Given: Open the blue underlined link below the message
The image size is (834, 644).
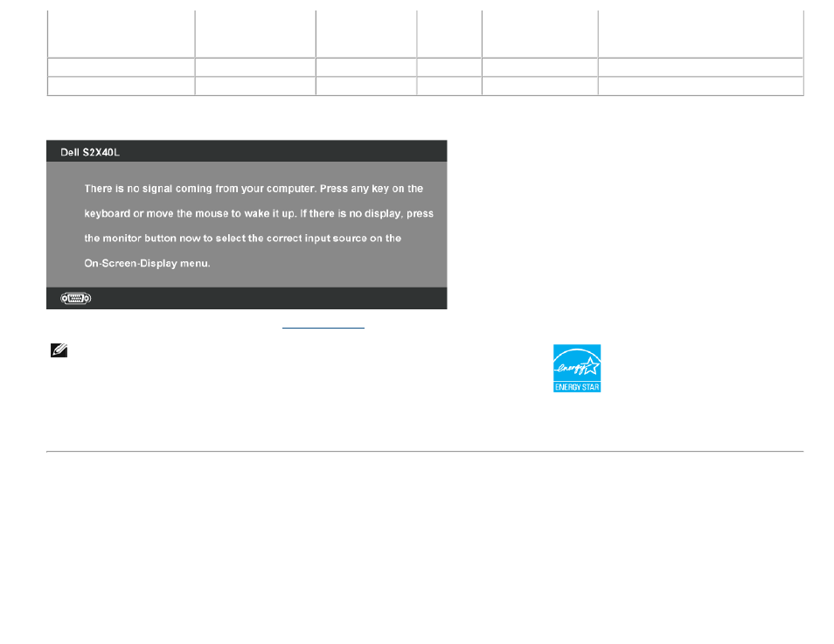Looking at the screenshot, I should click(x=323, y=328).
